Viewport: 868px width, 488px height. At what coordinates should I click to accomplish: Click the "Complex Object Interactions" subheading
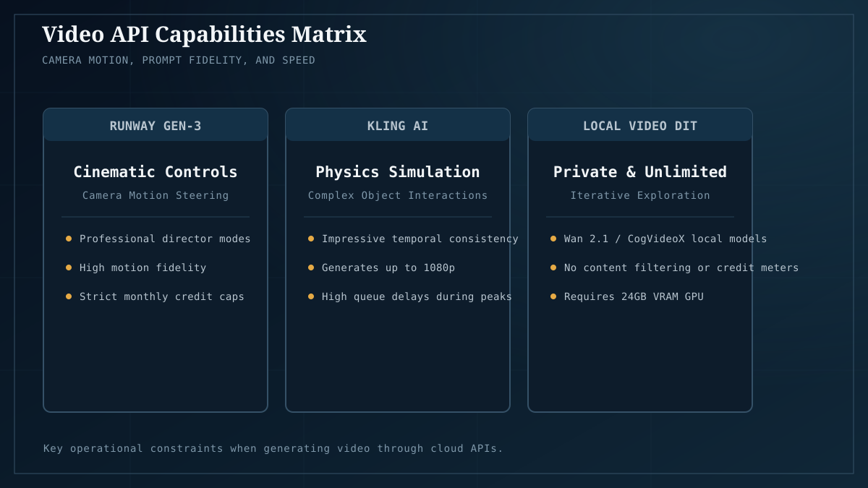coord(398,195)
